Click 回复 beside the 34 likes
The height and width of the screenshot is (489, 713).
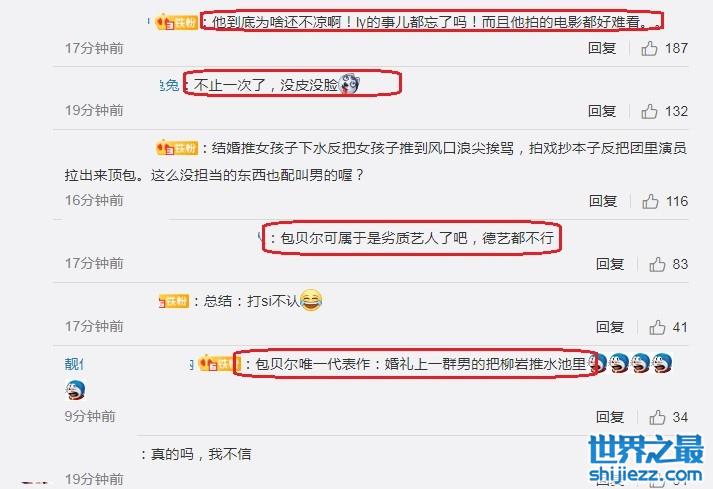[x=610, y=417]
